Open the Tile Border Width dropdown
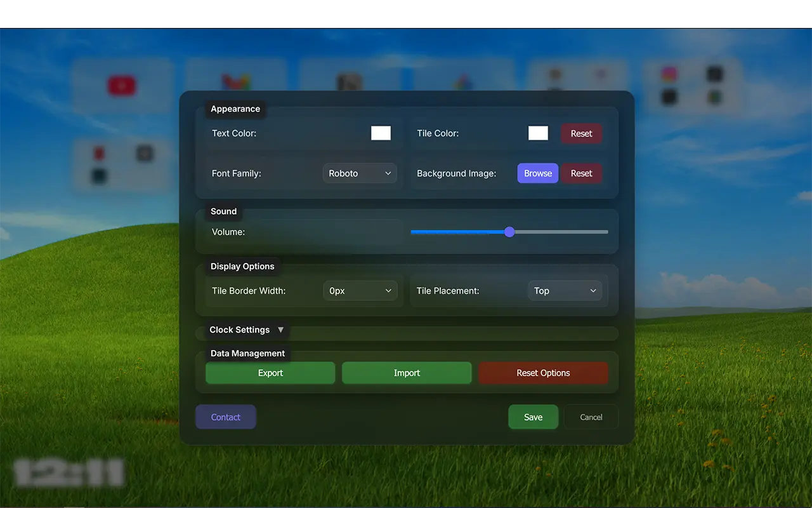Screen dimensions: 812x508 [360, 291]
